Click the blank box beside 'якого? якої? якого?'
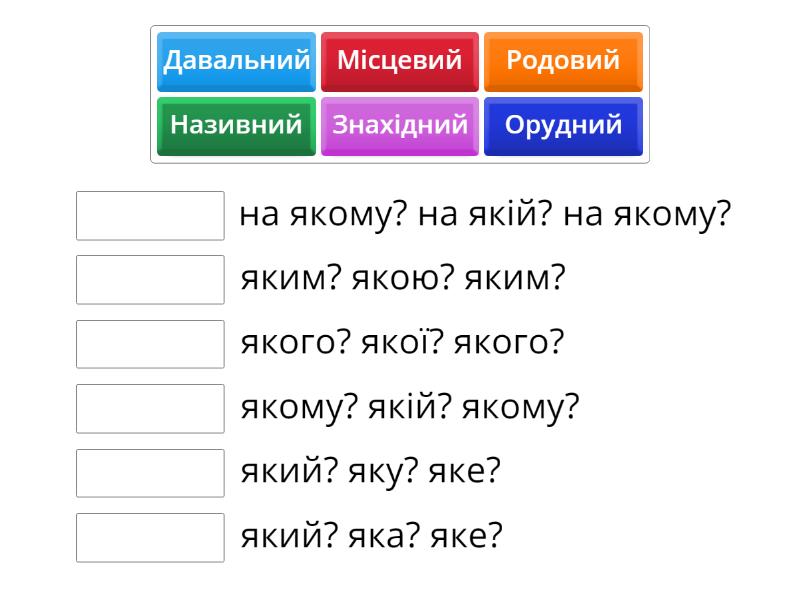 coord(150,344)
